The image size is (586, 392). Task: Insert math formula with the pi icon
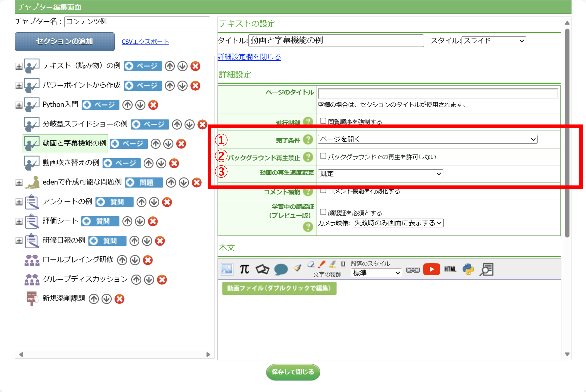tap(244, 269)
